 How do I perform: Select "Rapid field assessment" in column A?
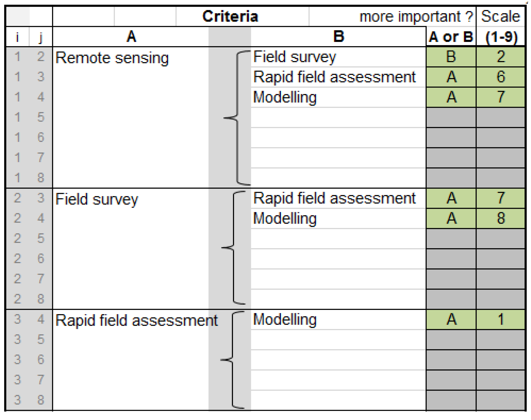click(137, 320)
